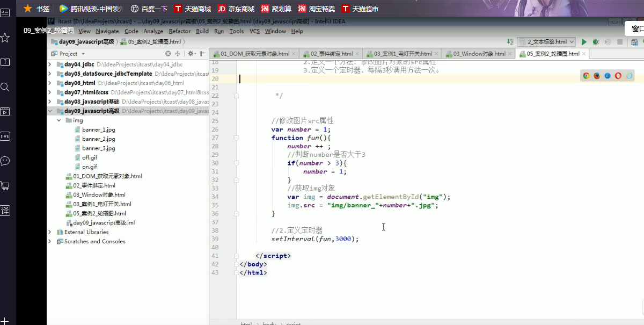
Task: Click the Scroll from Source target icon
Action: click(168, 54)
